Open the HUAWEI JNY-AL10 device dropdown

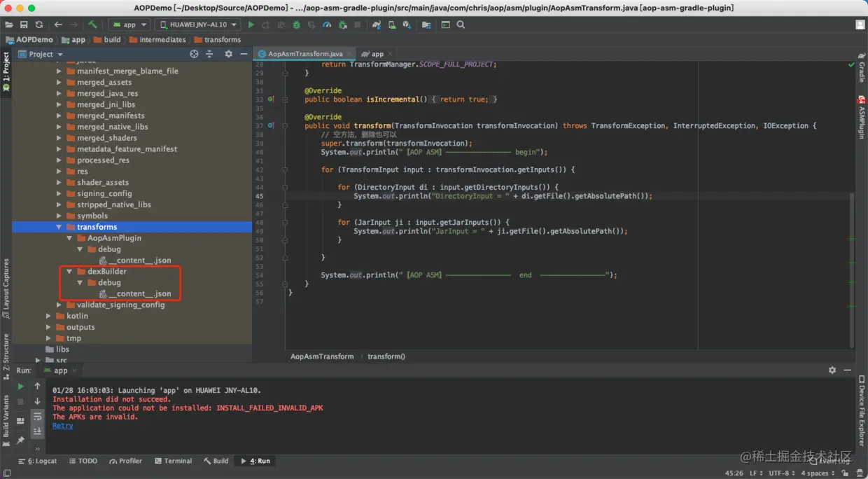(197, 25)
